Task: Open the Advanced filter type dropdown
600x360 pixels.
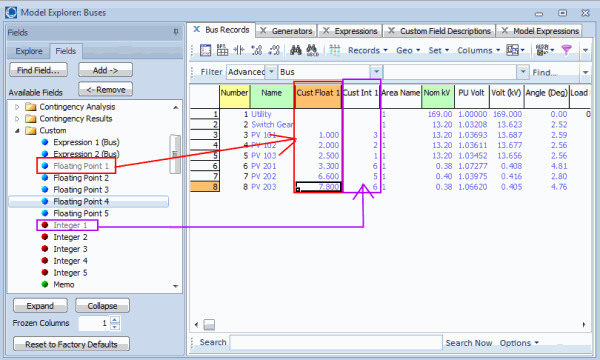Action: click(271, 72)
